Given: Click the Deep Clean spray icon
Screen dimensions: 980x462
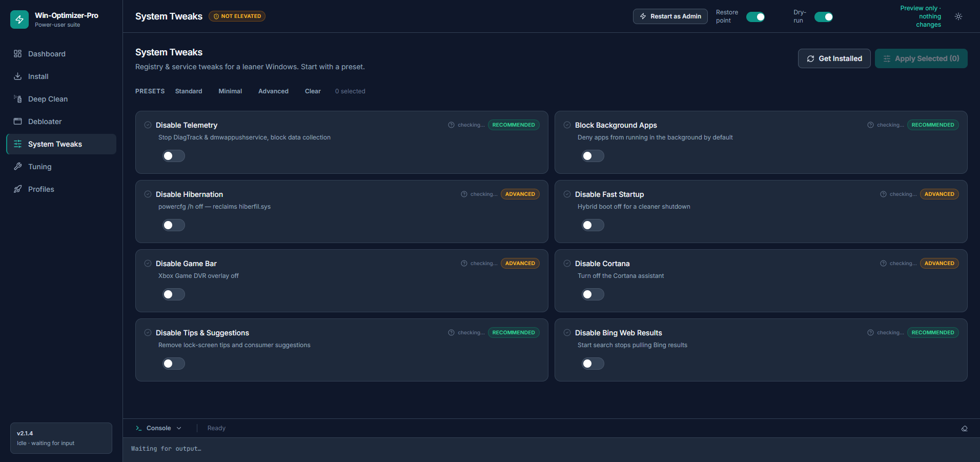Looking at the screenshot, I should click(x=17, y=99).
